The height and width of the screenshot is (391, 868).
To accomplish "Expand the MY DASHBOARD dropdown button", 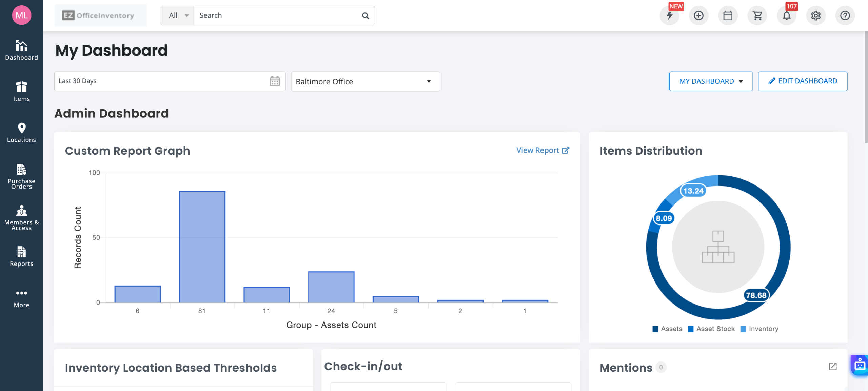I will [711, 81].
